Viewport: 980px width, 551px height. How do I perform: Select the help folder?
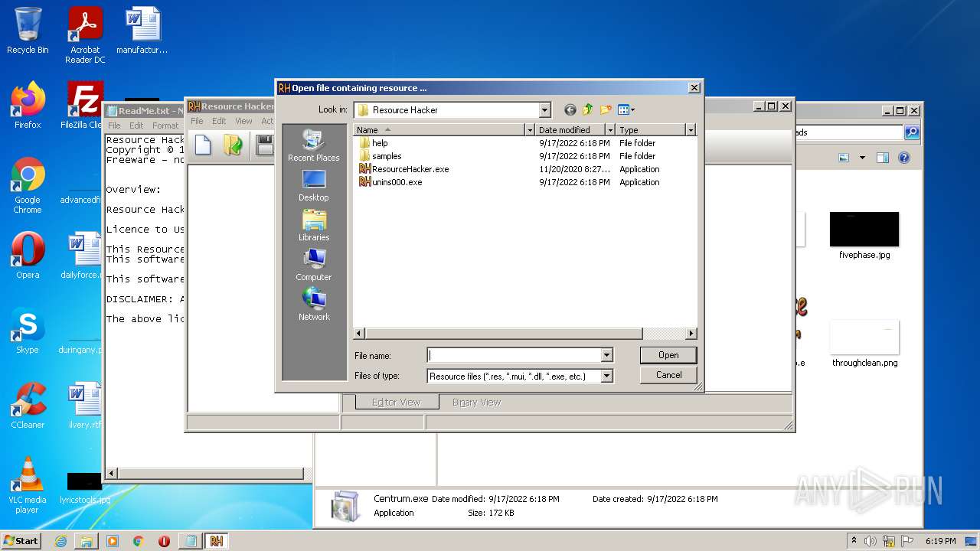(x=374, y=143)
